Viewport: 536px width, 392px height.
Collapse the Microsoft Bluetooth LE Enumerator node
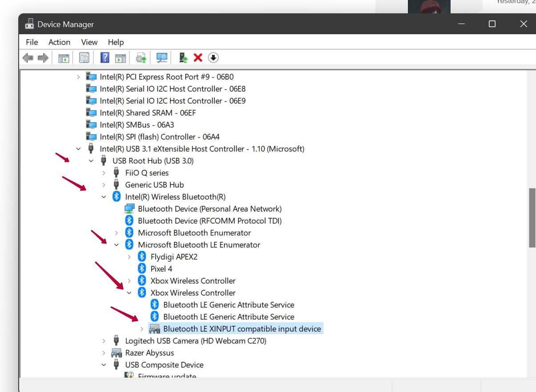point(117,245)
